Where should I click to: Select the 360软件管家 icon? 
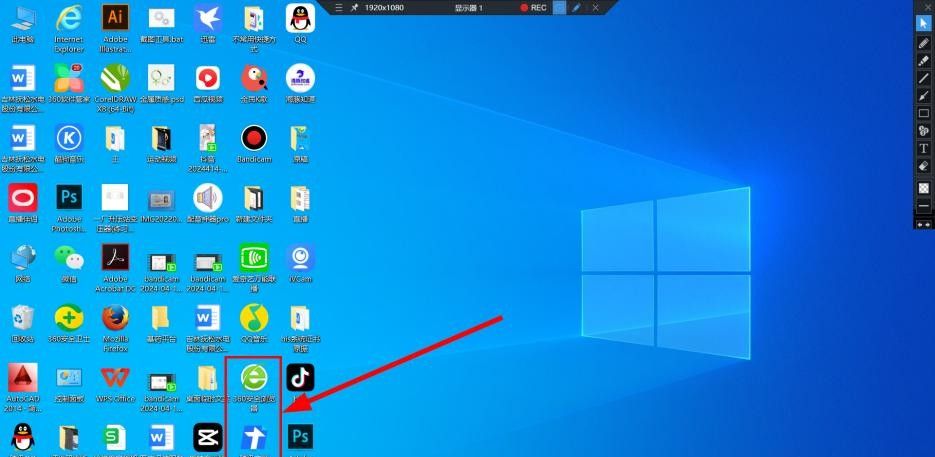pyautogui.click(x=69, y=84)
